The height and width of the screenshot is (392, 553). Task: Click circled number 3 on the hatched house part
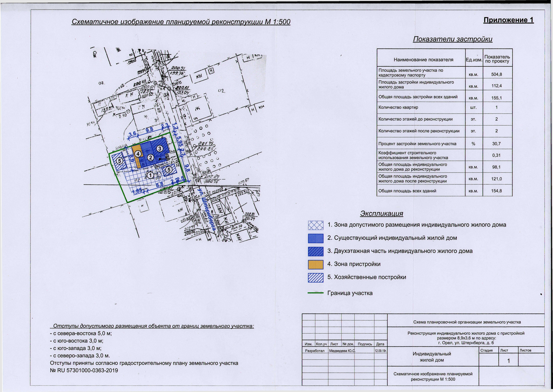tap(160, 148)
